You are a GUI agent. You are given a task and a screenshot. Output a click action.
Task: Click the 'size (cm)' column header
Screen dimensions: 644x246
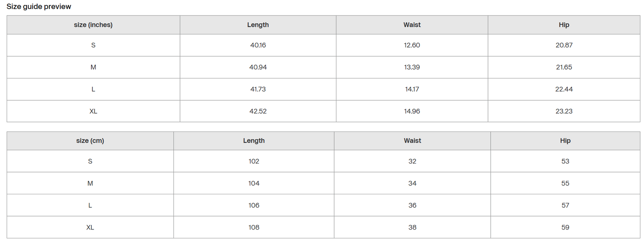(90, 141)
